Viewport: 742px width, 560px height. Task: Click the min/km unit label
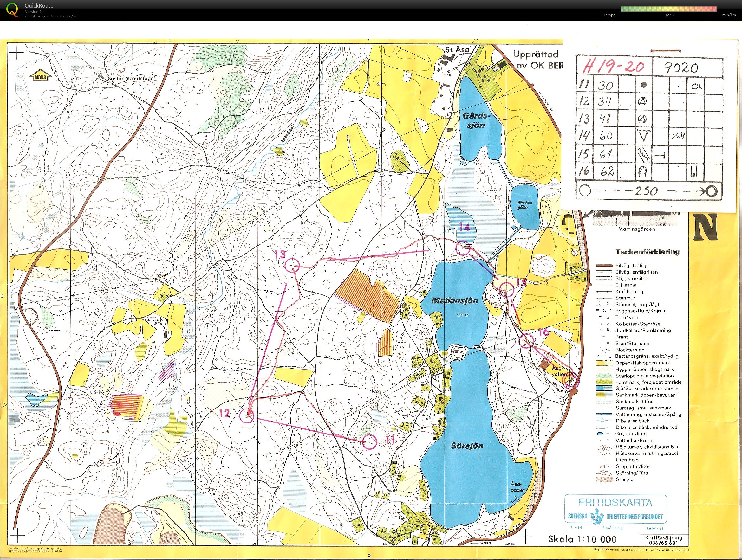[729, 15]
